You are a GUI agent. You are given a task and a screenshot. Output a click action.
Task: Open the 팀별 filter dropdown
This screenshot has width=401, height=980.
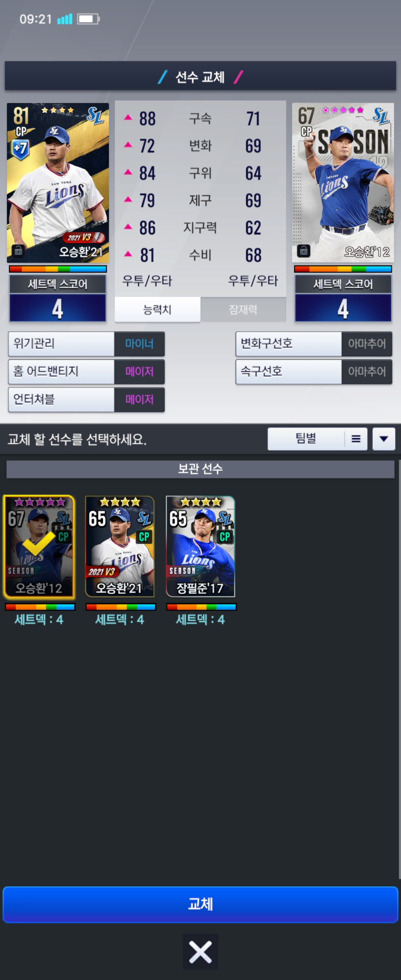306,439
